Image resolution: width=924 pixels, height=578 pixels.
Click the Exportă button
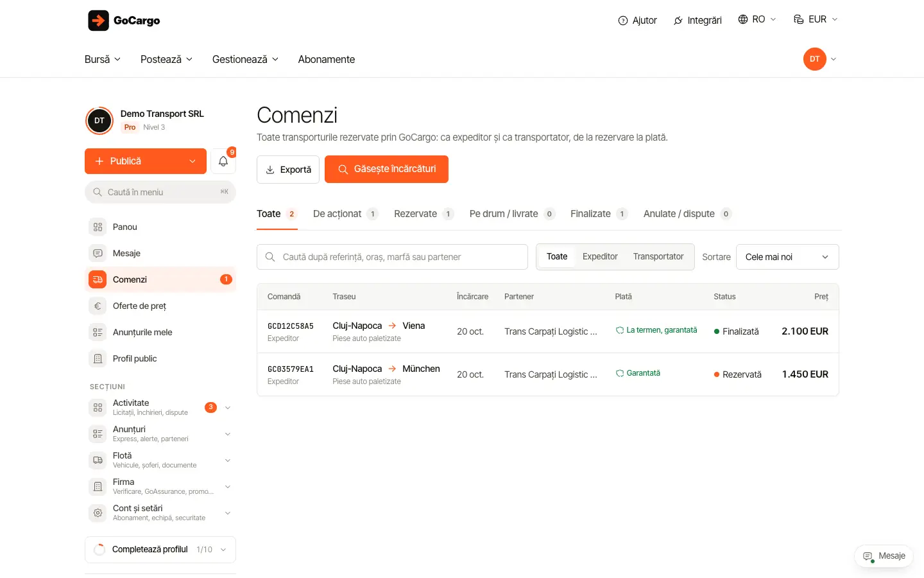(288, 170)
